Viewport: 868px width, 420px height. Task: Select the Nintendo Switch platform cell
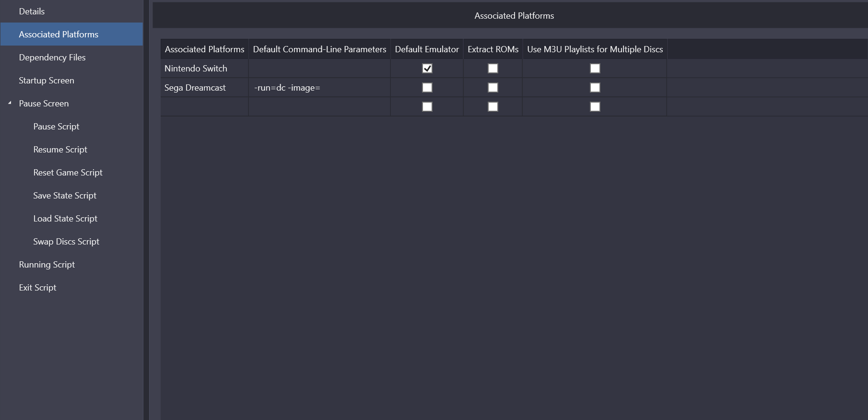tap(205, 69)
